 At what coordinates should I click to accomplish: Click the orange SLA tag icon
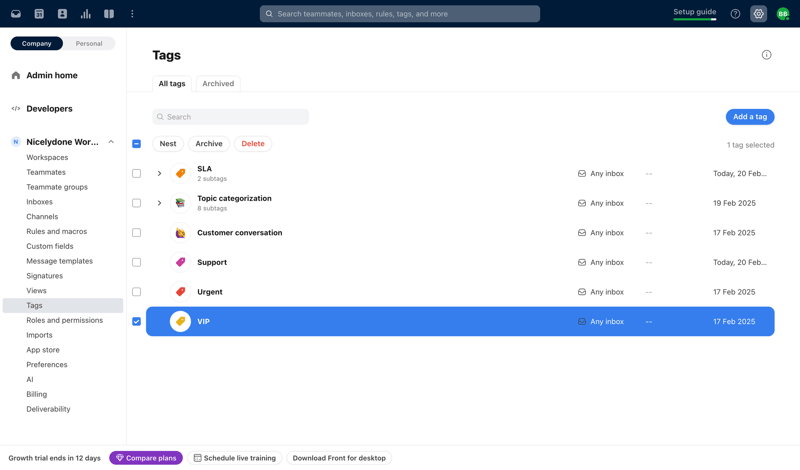click(180, 174)
